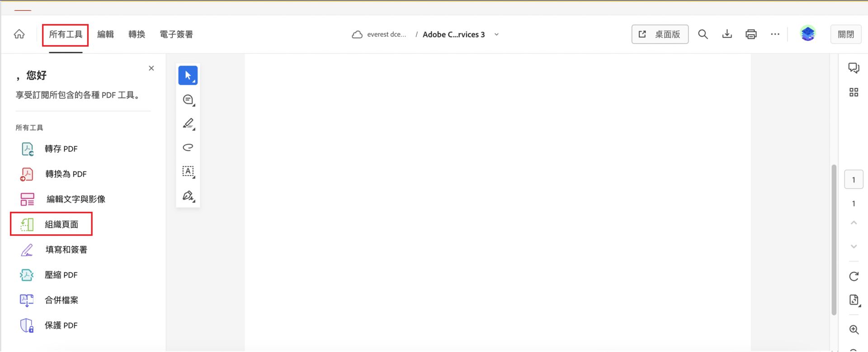Image resolution: width=868 pixels, height=352 pixels.
Task: Close the tools panel with X
Action: (151, 68)
